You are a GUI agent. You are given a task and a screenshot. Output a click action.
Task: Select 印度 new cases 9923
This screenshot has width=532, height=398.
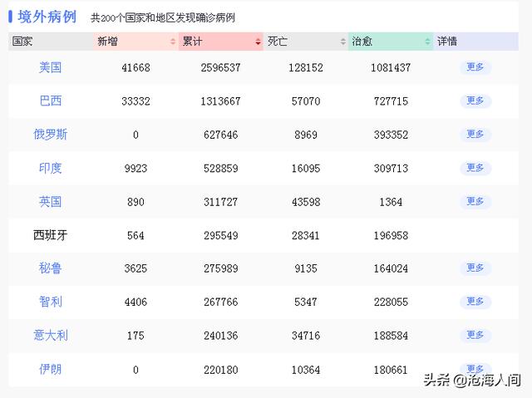click(135, 169)
